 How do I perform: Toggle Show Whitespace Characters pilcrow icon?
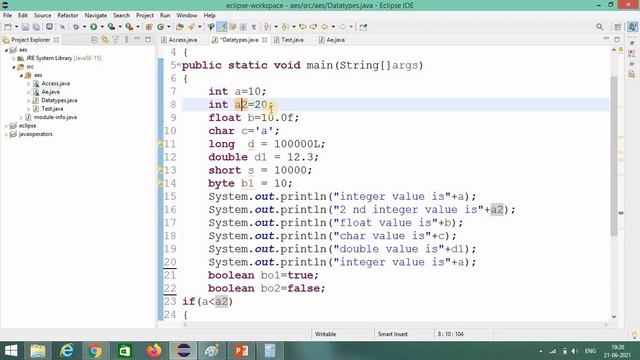coord(254,27)
